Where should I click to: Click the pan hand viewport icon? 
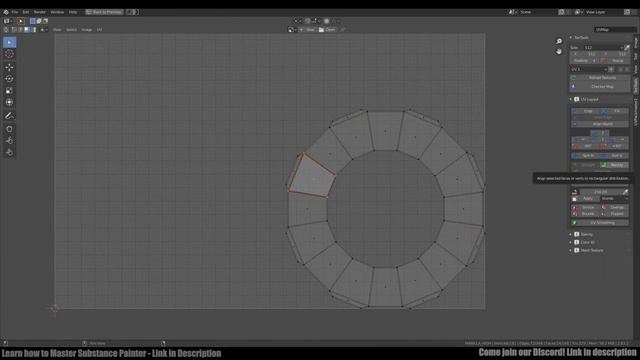coord(559,51)
